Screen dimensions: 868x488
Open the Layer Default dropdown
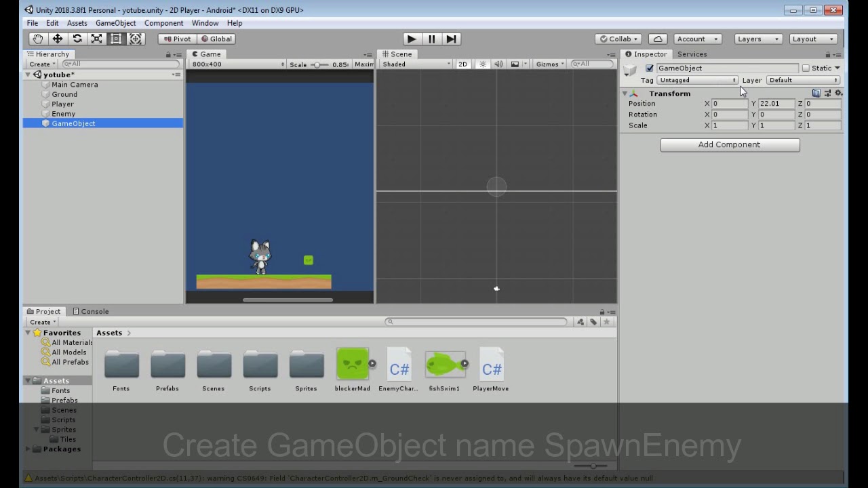point(804,80)
